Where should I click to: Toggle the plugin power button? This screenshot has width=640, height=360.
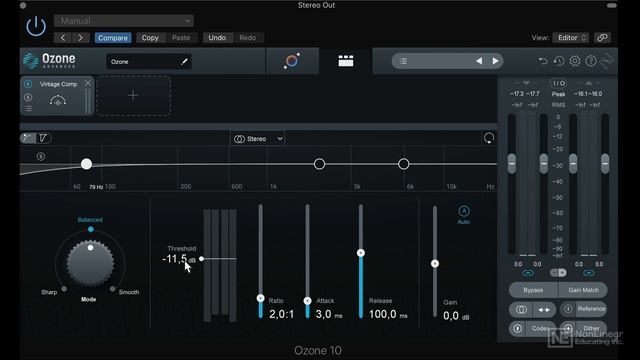[36, 26]
